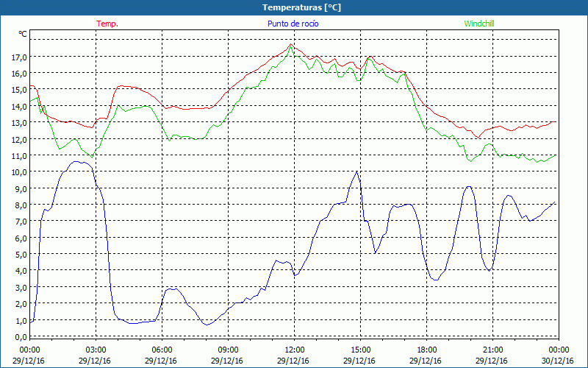Click the 8,0 y-axis value
Viewport: 588px width, 368px height.
[21, 205]
